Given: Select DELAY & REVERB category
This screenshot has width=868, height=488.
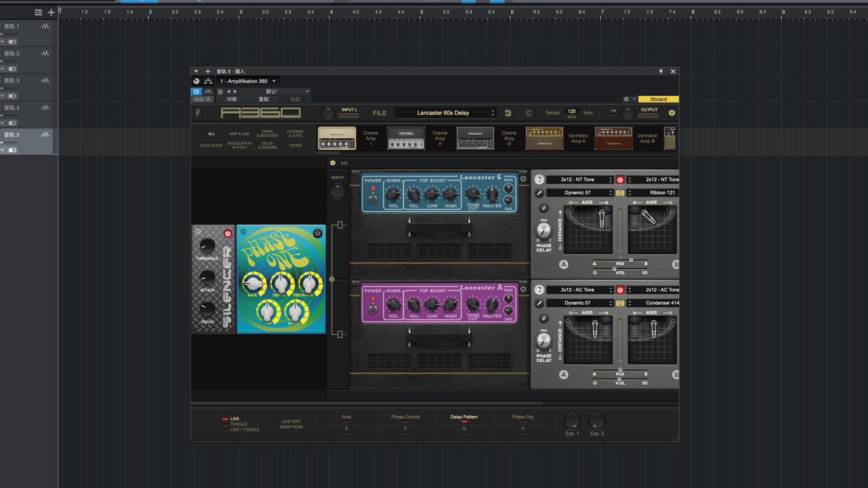Looking at the screenshot, I should tap(268, 145).
